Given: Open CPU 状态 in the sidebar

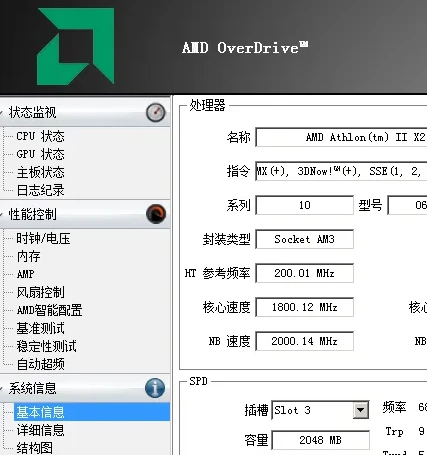Looking at the screenshot, I should [40, 136].
